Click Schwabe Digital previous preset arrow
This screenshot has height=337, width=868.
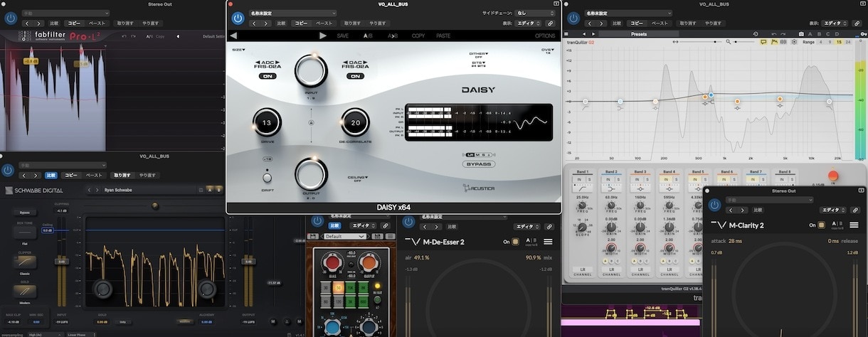click(90, 190)
